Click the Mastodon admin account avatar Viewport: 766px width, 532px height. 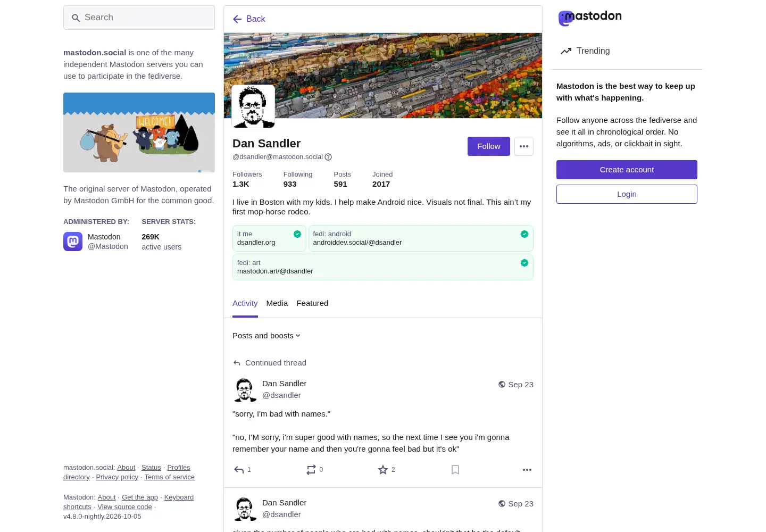(x=73, y=242)
